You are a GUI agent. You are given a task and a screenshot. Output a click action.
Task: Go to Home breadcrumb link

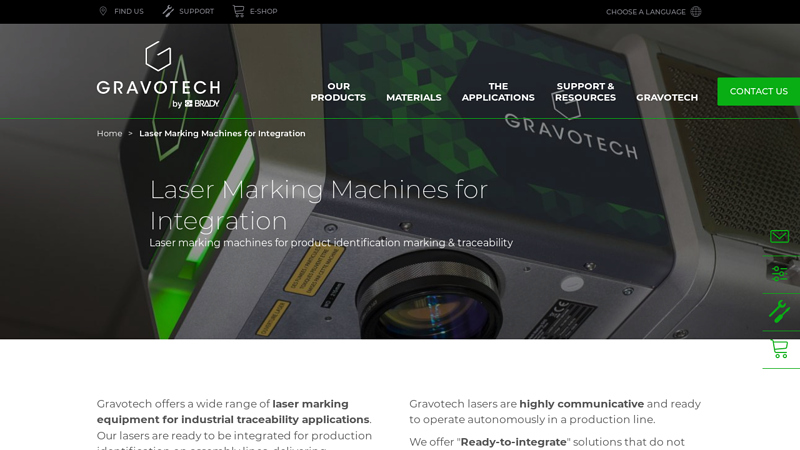pos(110,133)
